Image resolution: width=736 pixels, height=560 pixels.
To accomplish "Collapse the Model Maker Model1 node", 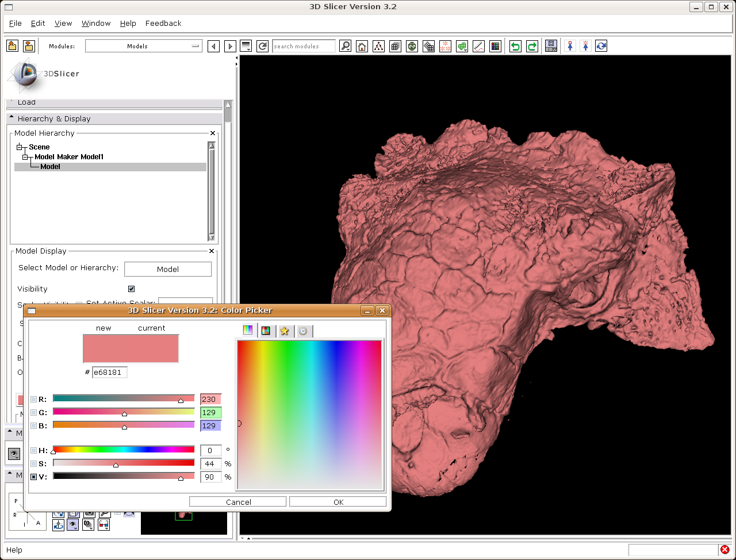I will 25,157.
